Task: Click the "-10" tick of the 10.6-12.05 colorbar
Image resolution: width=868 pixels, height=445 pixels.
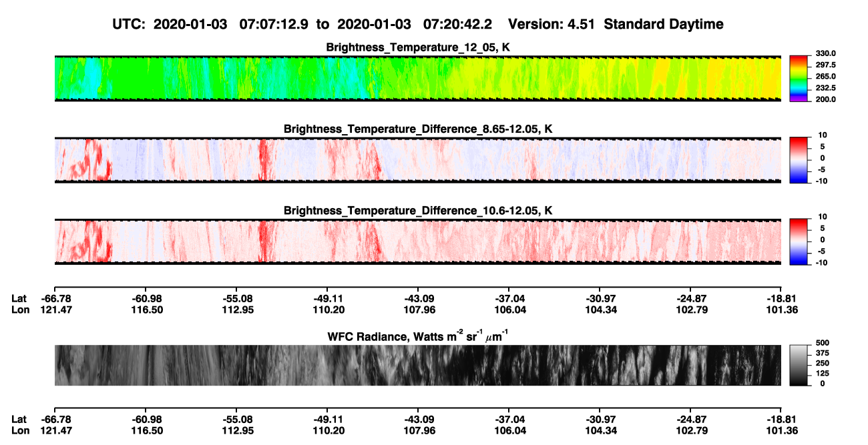Action: tap(821, 262)
